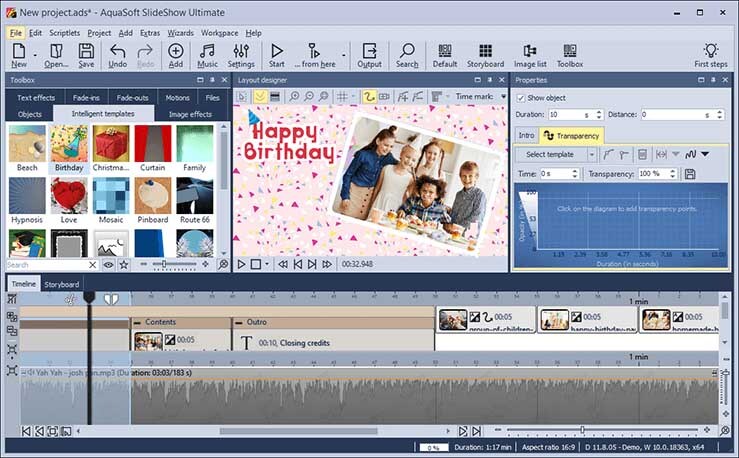Open the Wizards menu
739x458 pixels.
181,33
